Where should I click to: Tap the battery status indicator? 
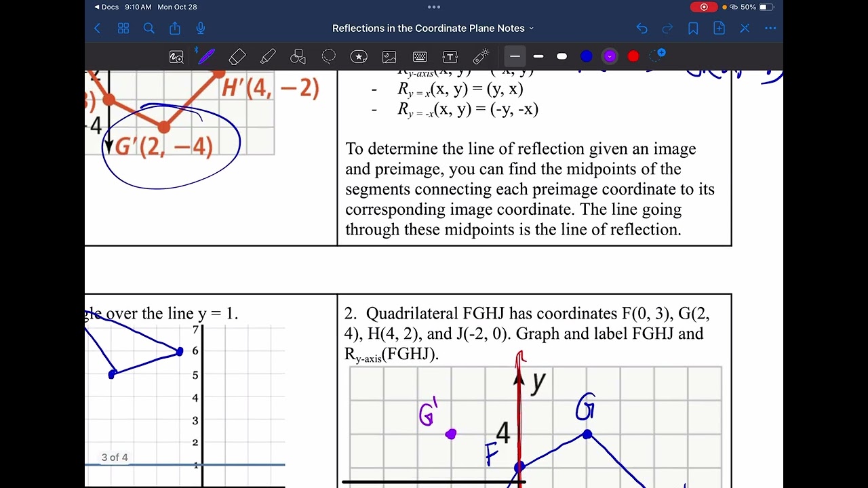(766, 7)
